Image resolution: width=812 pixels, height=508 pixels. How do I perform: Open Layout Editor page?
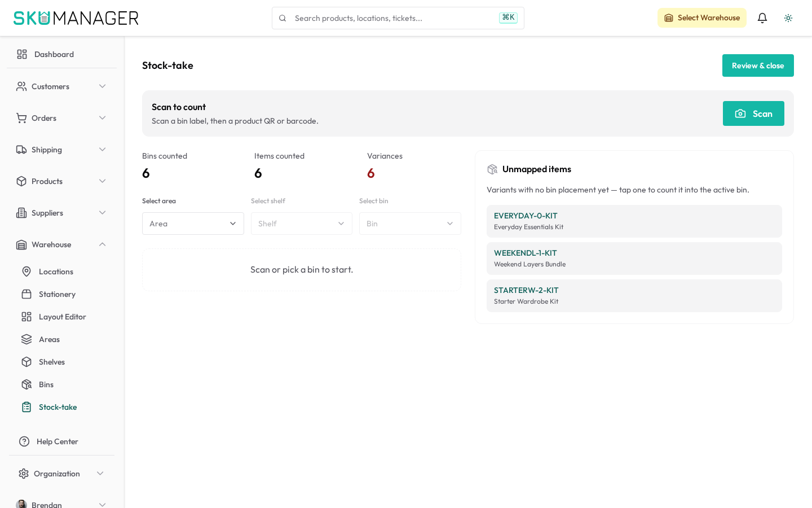click(61, 317)
